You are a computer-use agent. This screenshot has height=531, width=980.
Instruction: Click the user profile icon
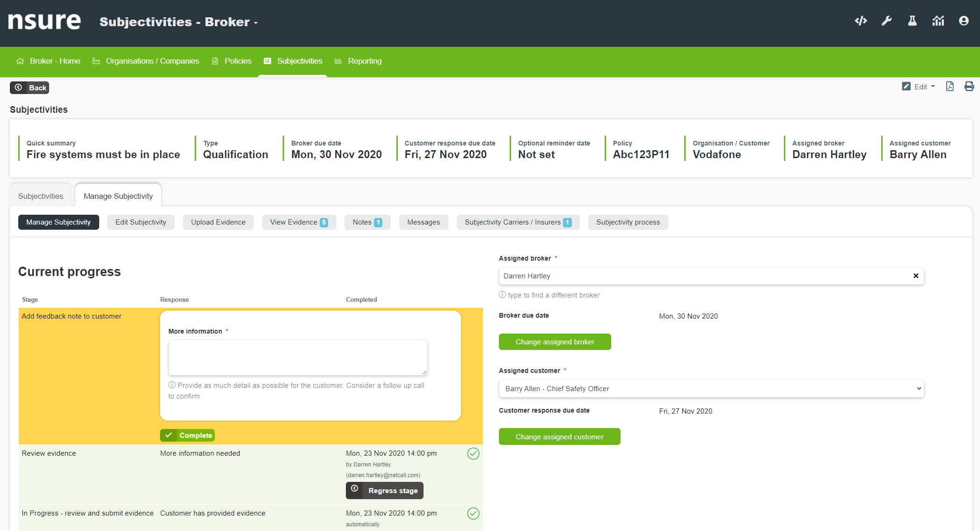[x=964, y=21]
